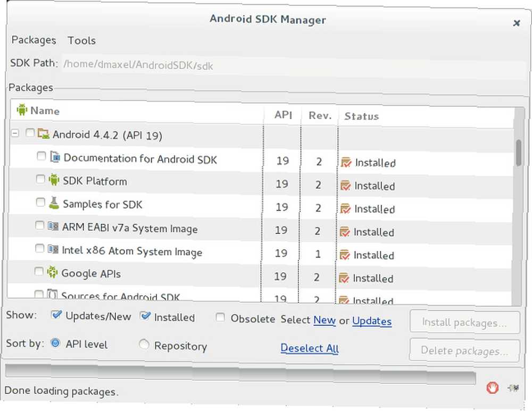
Task: Select ARM EABI v7a System Image checkbox
Action: click(x=40, y=225)
